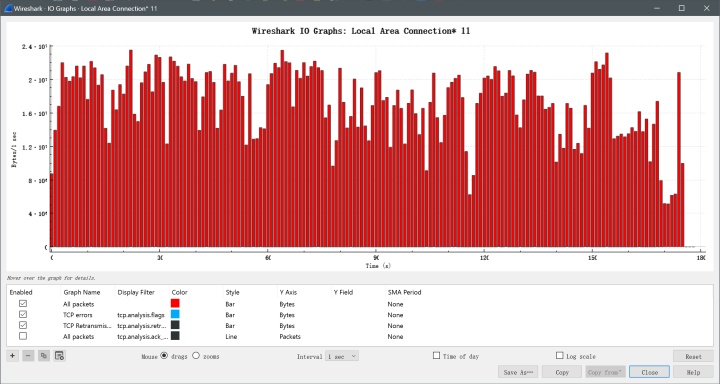Reset the graph view
The image size is (720, 384).
coord(693,356)
